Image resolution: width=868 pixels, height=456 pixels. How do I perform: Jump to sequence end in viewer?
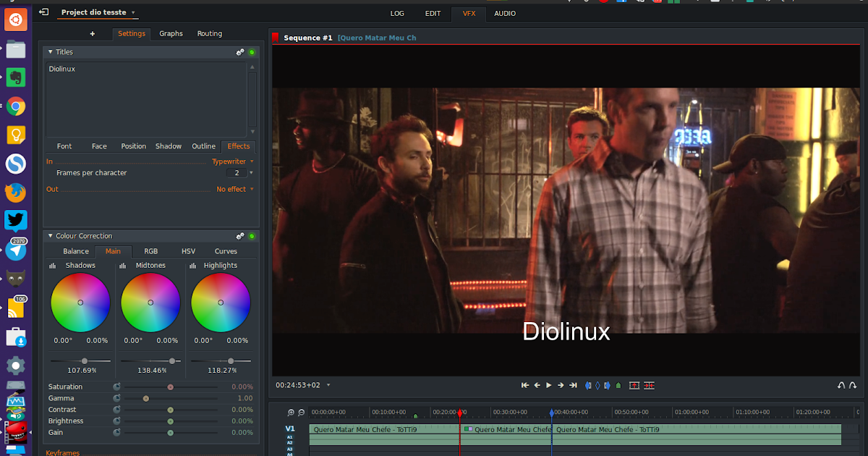573,386
